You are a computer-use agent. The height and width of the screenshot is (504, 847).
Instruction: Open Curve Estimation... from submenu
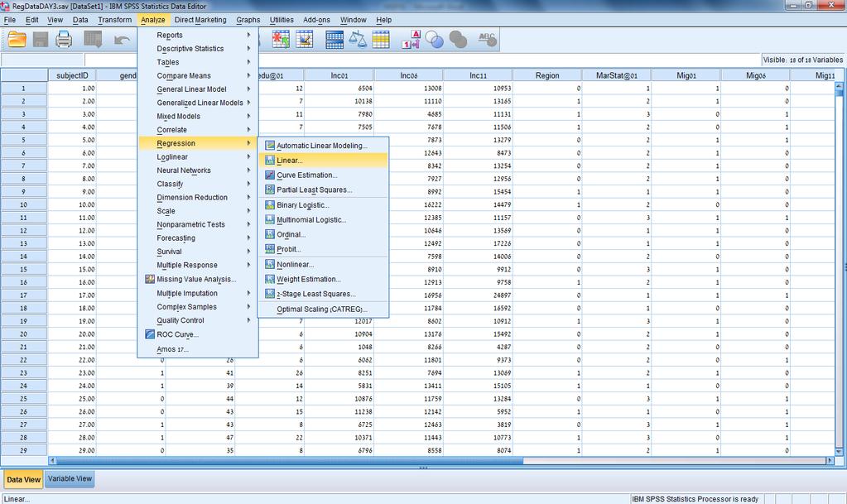pyautogui.click(x=323, y=175)
